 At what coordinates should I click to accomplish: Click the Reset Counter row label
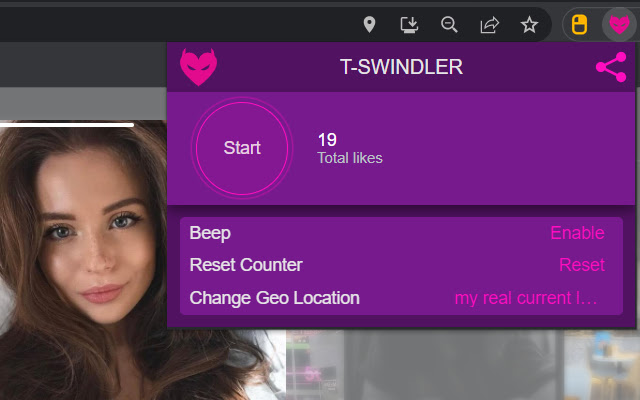(246, 265)
